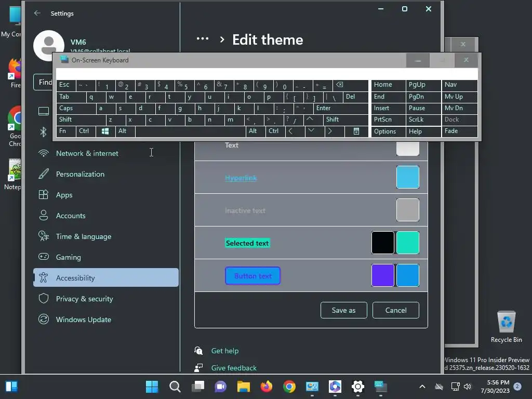Click the purple Button text swatch

pyautogui.click(x=383, y=275)
